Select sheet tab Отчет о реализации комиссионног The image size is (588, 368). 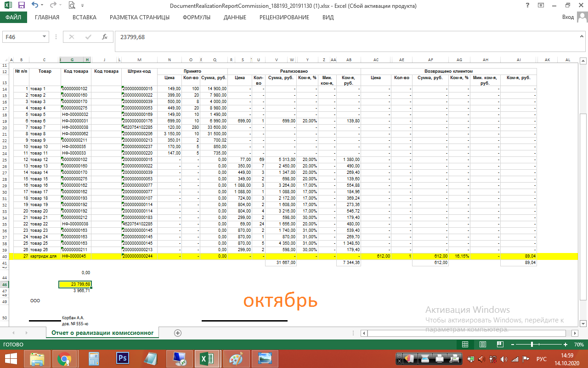tap(102, 333)
